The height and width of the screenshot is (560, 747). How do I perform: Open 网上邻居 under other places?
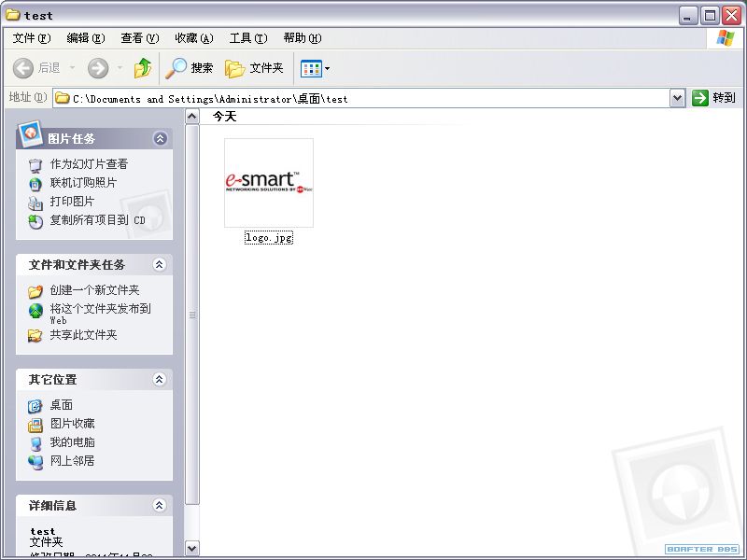coord(73,461)
